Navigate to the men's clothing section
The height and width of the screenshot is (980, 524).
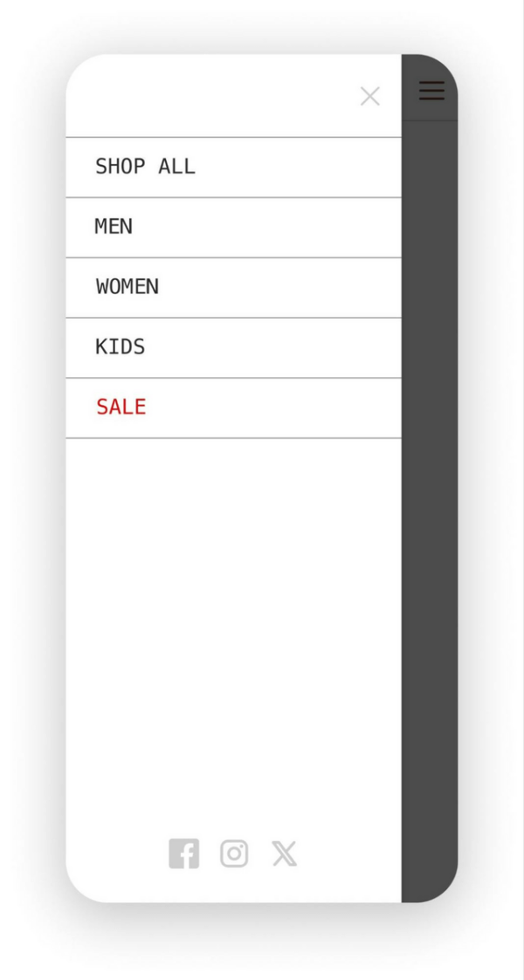click(x=114, y=227)
